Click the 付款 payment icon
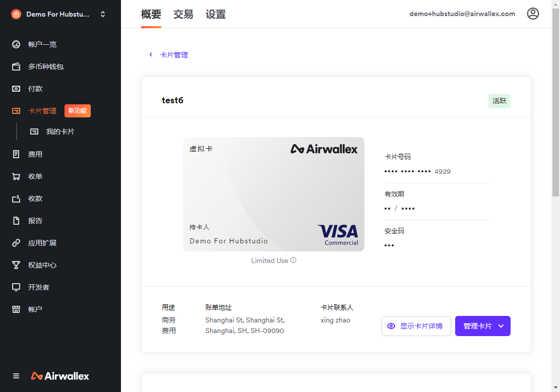 click(x=16, y=89)
